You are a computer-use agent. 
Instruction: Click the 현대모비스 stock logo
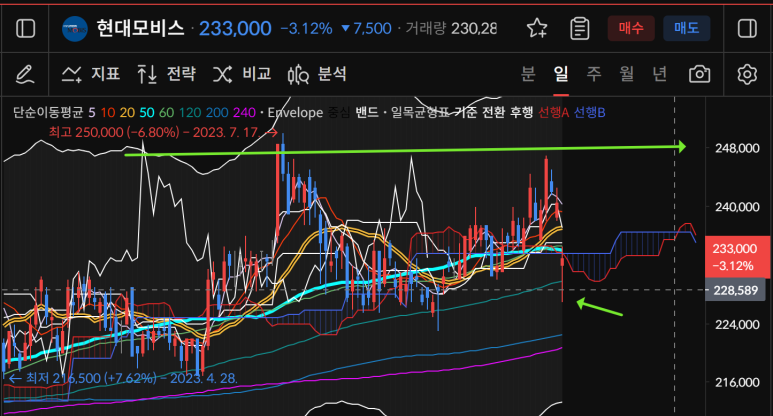(x=75, y=29)
